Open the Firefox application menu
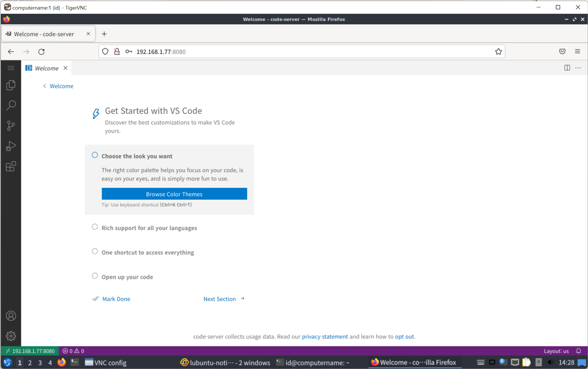The height and width of the screenshot is (369, 588). point(577,52)
